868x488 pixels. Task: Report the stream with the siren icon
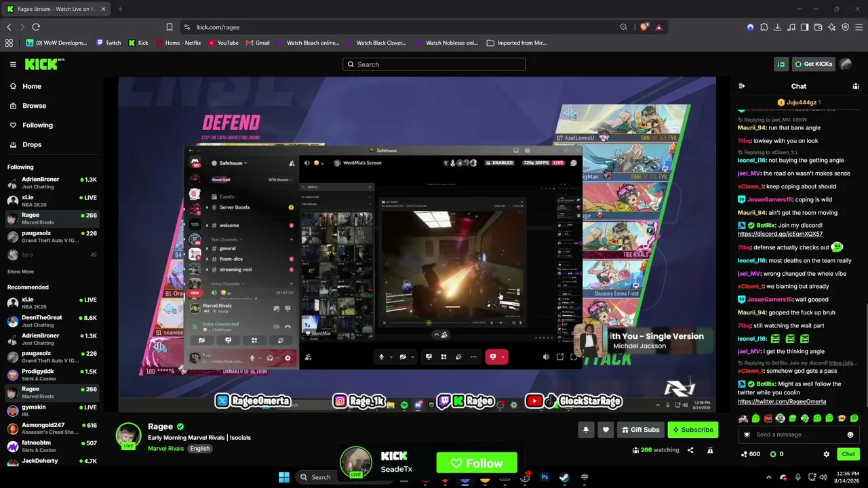click(710, 450)
